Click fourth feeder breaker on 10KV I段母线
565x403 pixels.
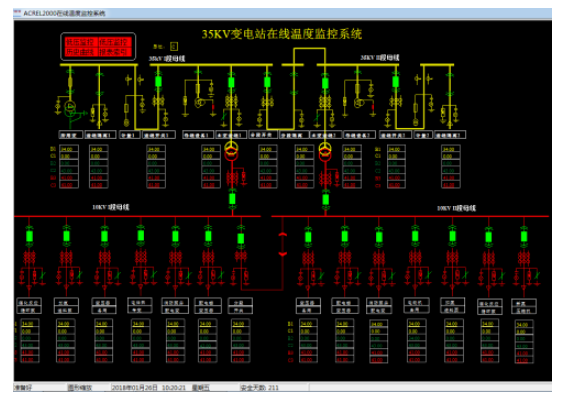[x=141, y=236]
